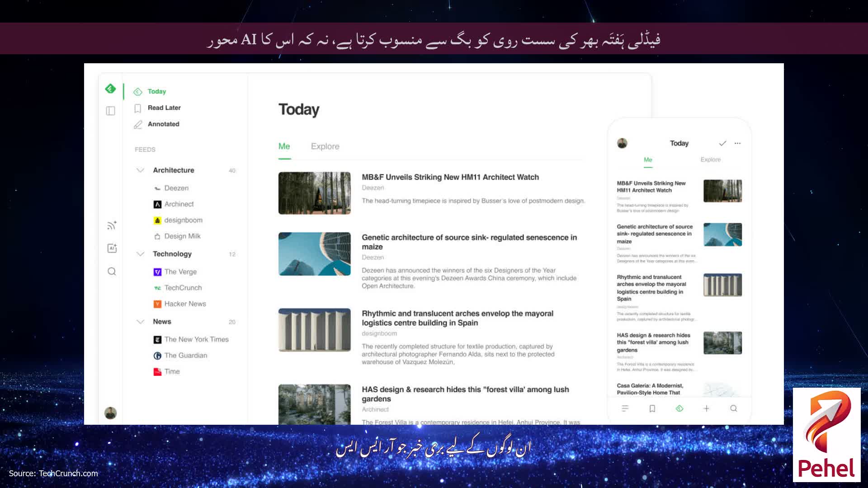Screen dimensions: 868x488
Task: Tap the mobile bottom plus icon
Action: (x=706, y=408)
